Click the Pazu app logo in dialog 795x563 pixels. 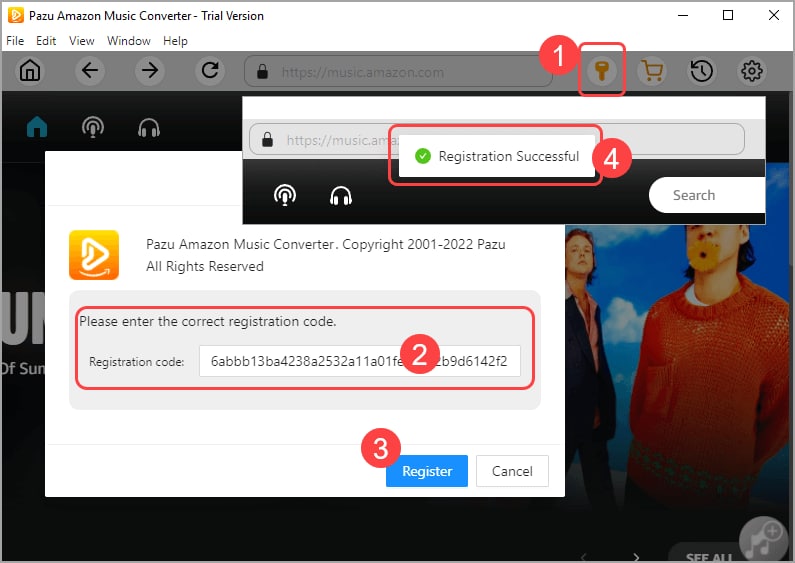coord(94,255)
